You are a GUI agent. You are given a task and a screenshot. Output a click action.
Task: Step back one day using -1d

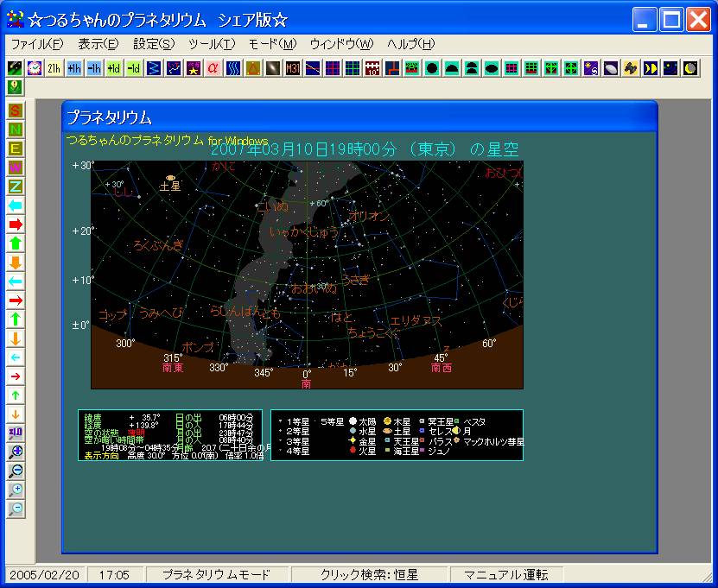[x=134, y=68]
